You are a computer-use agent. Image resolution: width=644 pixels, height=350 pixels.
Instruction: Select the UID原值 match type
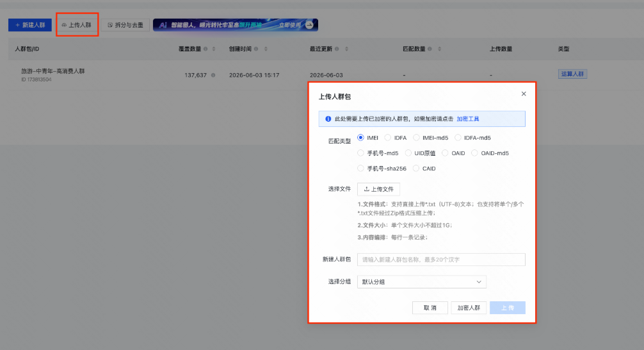[408, 153]
